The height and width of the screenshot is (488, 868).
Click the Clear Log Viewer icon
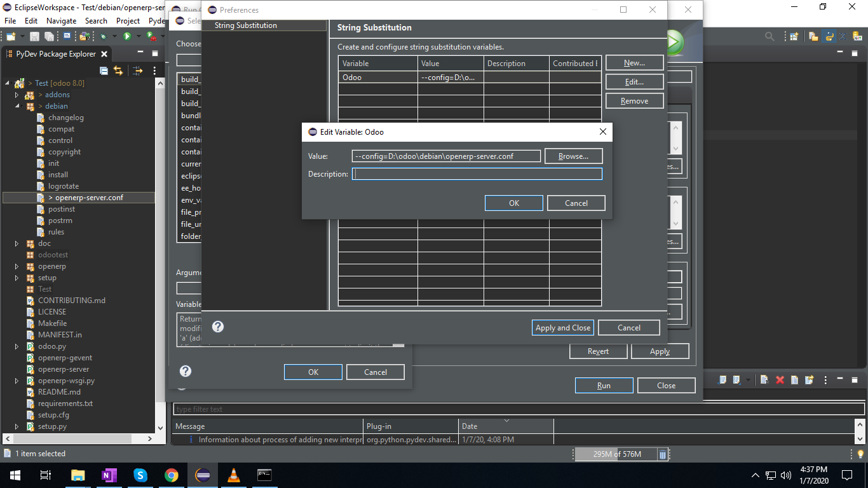[x=765, y=380]
